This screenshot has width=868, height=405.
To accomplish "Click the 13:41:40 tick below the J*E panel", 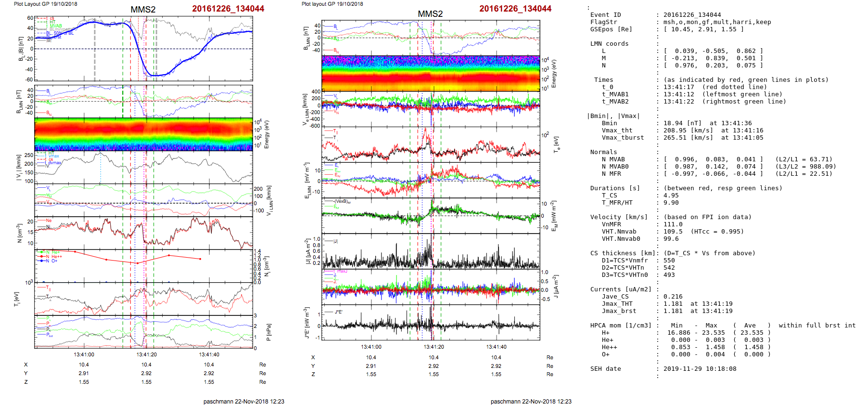I will tap(496, 347).
